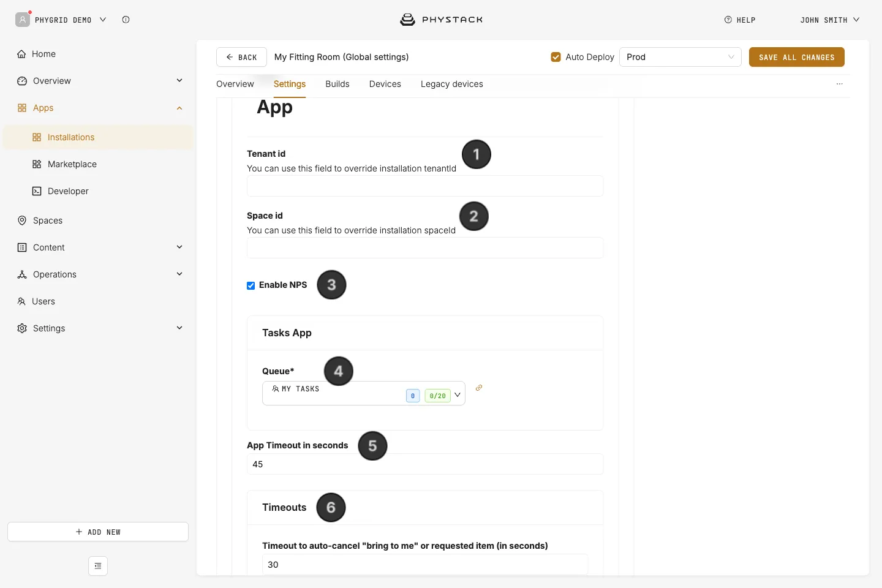Click the Phystack logo
882x588 pixels.
click(441, 20)
